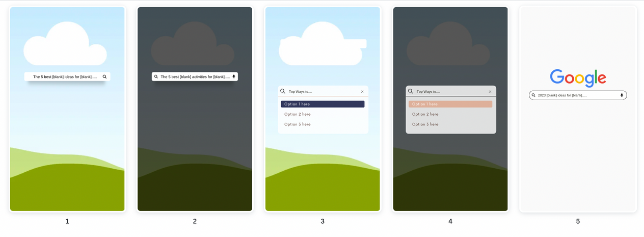Viewport: 644px width, 237px height.
Task: Click the search icon in template 3 dropdown
Action: coord(283,91)
